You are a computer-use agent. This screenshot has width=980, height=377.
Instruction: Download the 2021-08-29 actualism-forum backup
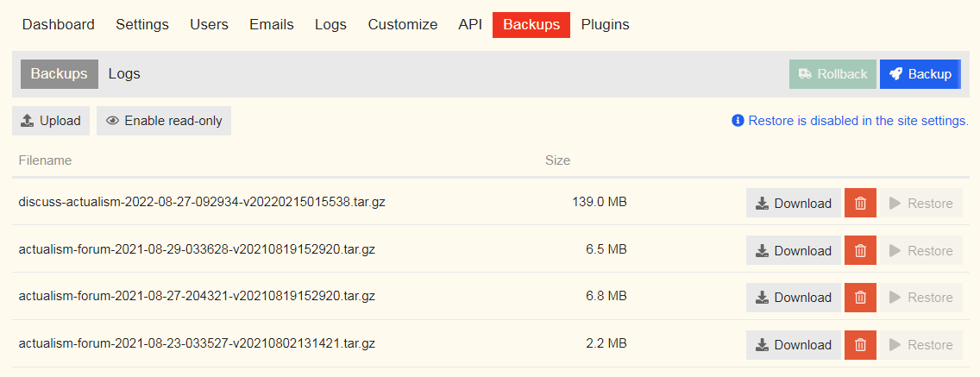coord(793,250)
